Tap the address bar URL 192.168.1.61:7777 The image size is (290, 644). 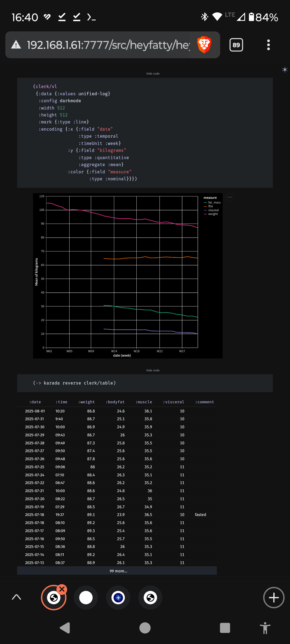point(108,45)
